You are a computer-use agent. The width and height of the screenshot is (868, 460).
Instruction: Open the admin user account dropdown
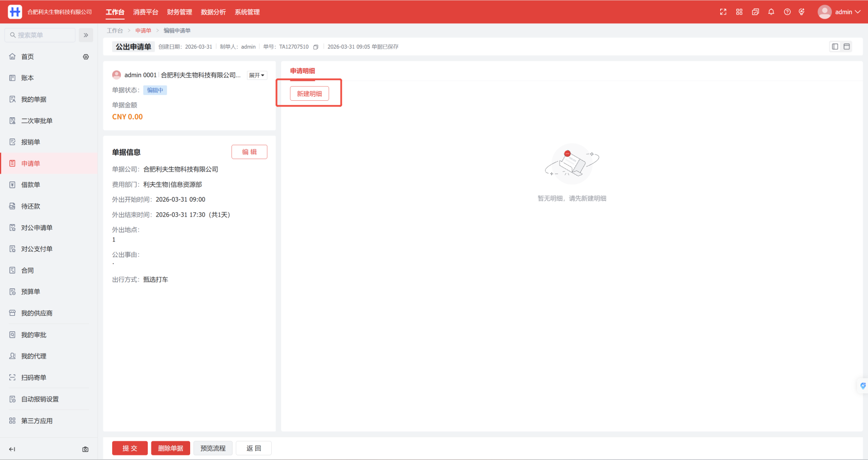click(839, 12)
